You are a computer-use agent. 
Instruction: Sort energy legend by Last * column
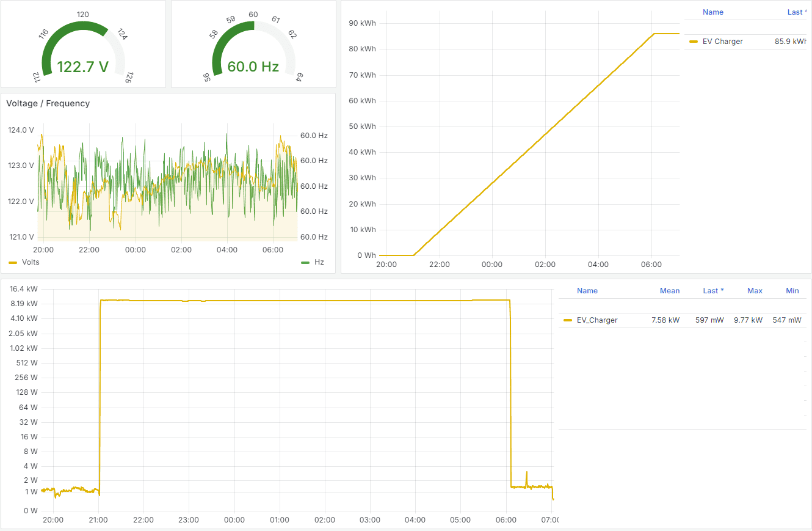pyautogui.click(x=796, y=12)
